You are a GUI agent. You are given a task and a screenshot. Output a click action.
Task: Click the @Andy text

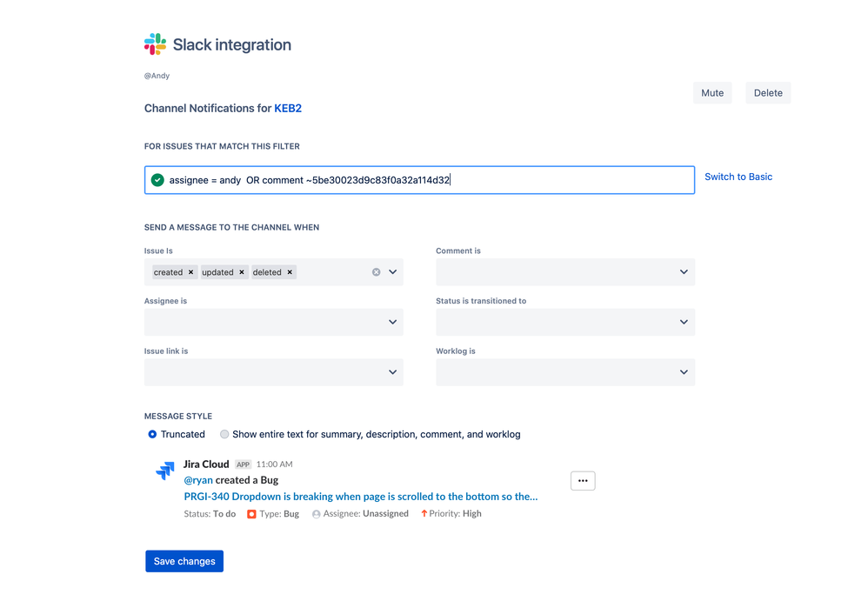(x=157, y=76)
